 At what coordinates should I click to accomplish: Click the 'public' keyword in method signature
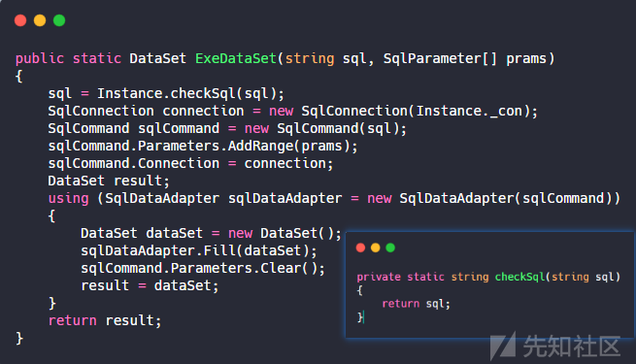tap(40, 58)
